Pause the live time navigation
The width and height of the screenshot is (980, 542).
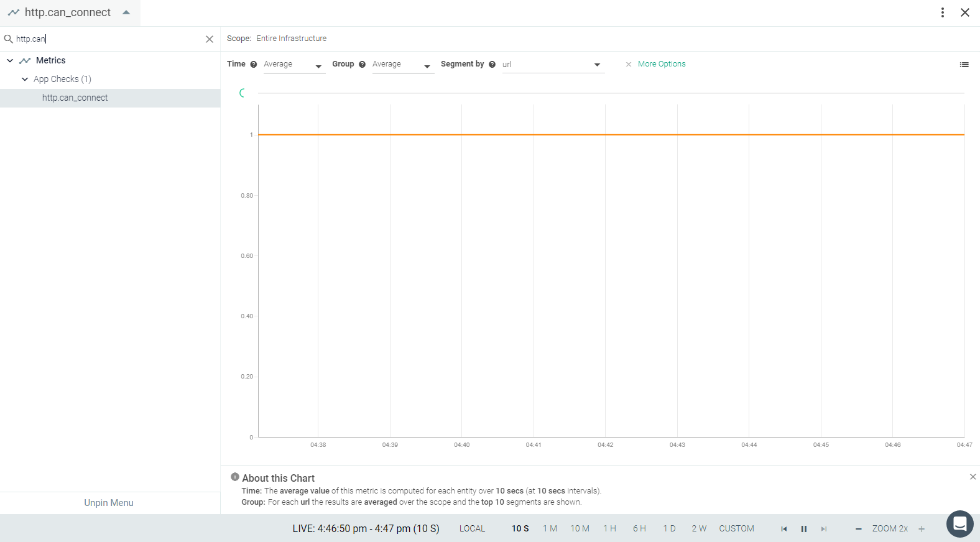(804, 529)
